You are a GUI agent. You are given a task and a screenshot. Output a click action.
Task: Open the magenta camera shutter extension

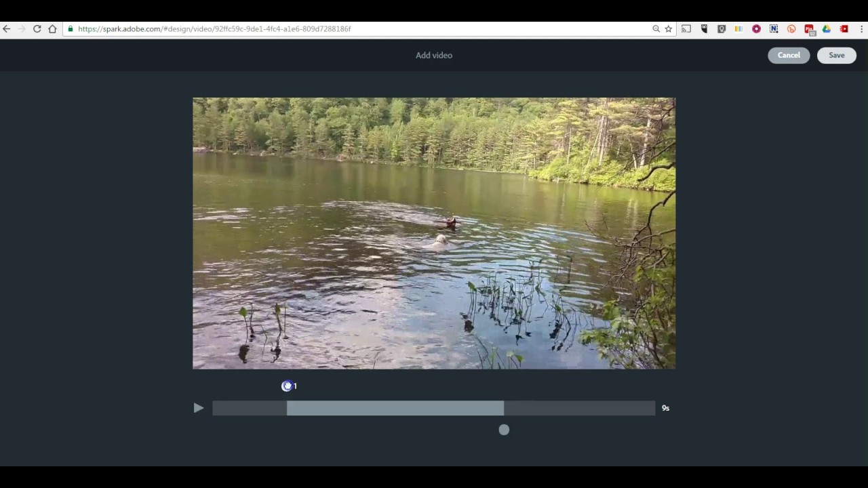tap(756, 29)
